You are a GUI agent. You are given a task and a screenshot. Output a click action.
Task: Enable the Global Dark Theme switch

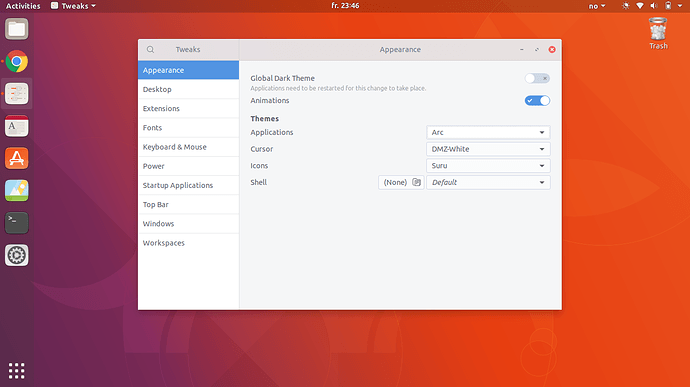[537, 78]
